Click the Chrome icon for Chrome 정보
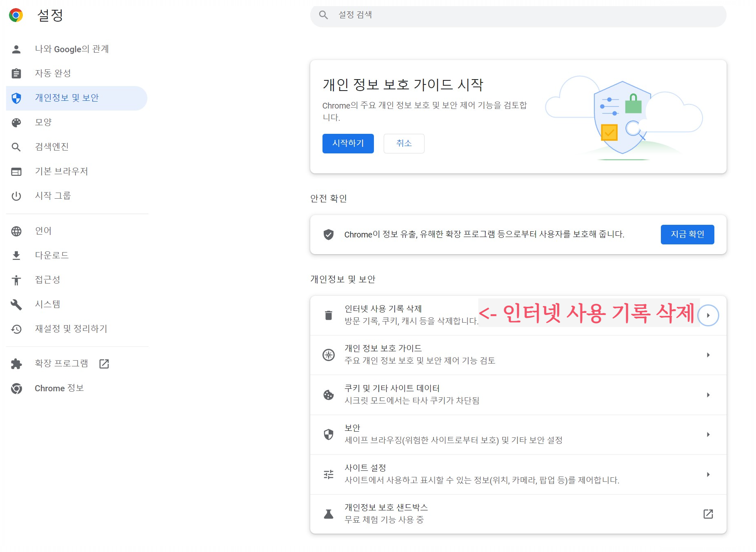Viewport: 756px width, 552px height. click(16, 388)
